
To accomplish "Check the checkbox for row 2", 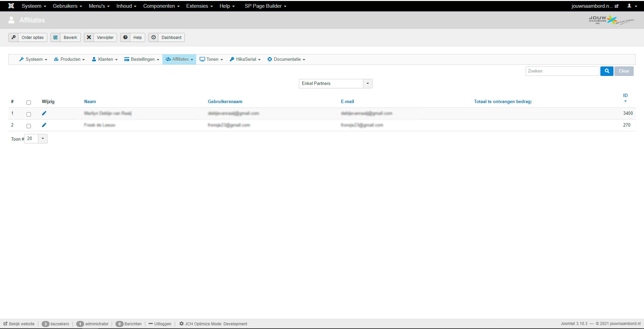I will tap(29, 126).
